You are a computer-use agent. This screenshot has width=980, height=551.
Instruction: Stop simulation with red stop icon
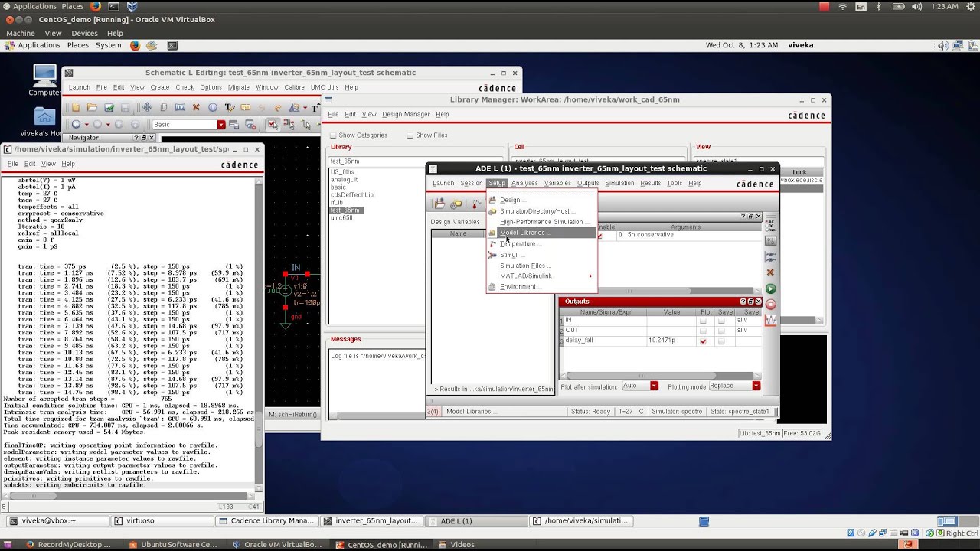coord(770,304)
